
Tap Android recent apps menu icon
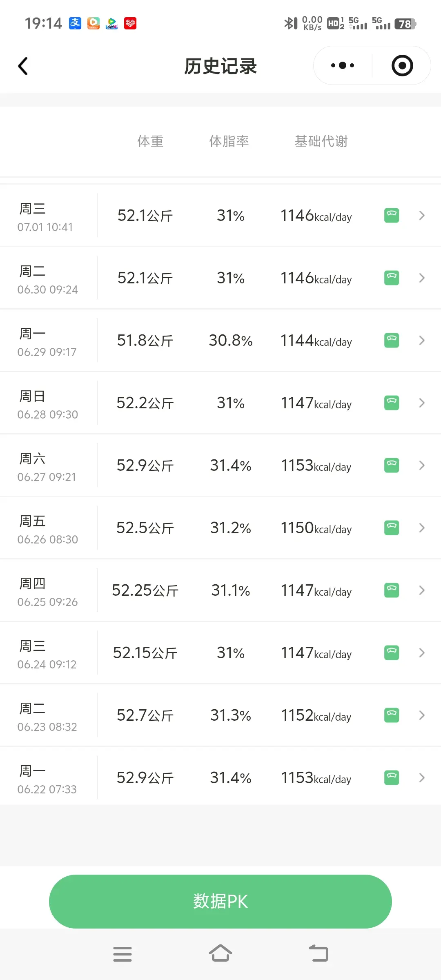point(122,954)
